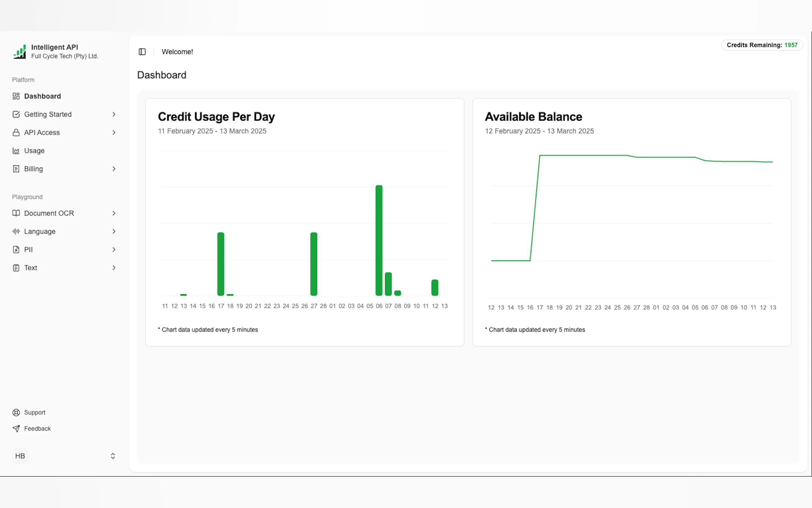This screenshot has width=812, height=508.
Task: Send Feedback via sidebar link
Action: tap(37, 428)
